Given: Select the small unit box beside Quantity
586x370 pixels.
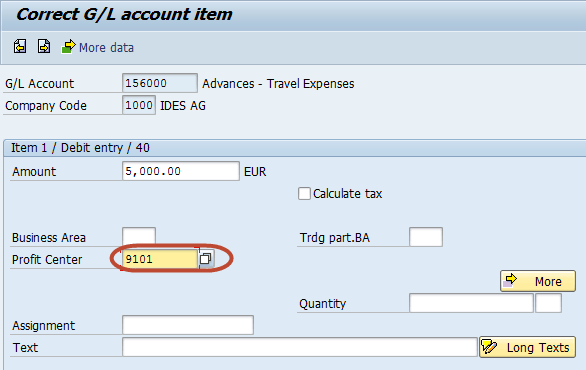Looking at the screenshot, I should click(548, 303).
